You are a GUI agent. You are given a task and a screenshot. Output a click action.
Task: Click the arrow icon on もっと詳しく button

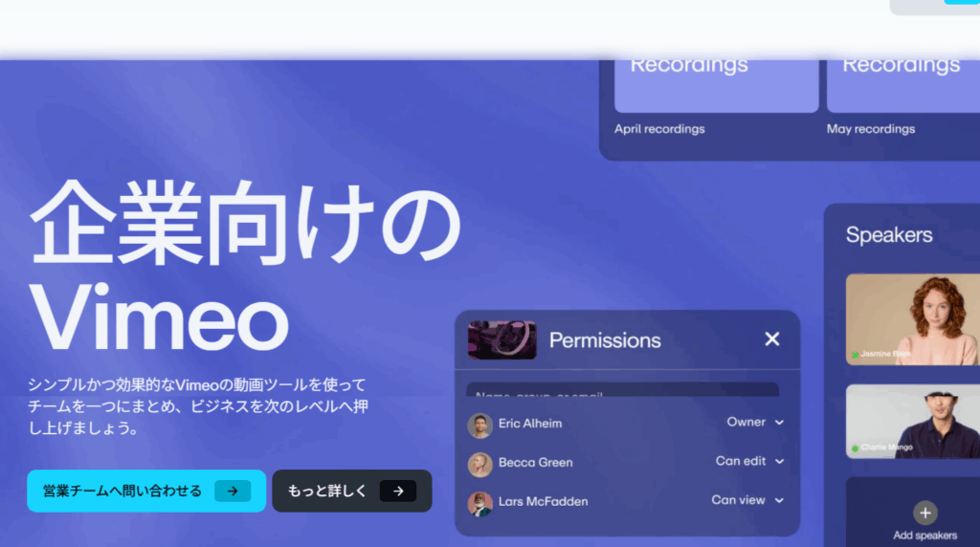[x=398, y=492]
